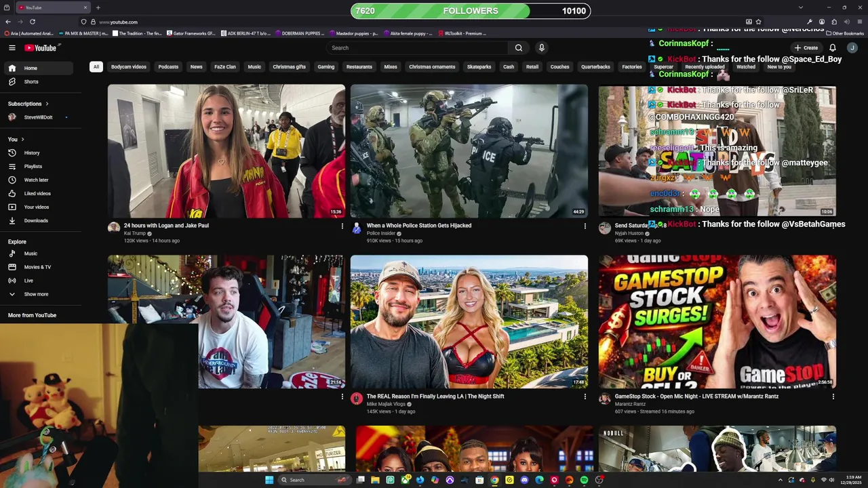Open the YouTube hamburger guide menu
The image size is (868, 488).
point(12,47)
